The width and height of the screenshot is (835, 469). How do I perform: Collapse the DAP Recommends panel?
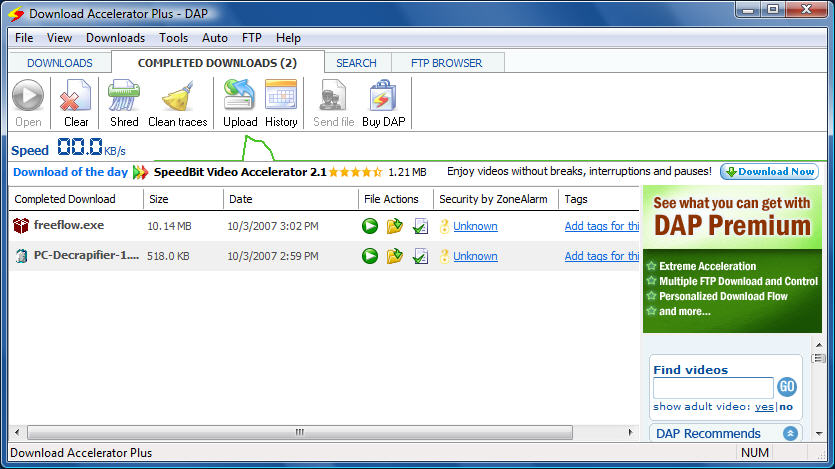[x=790, y=433]
